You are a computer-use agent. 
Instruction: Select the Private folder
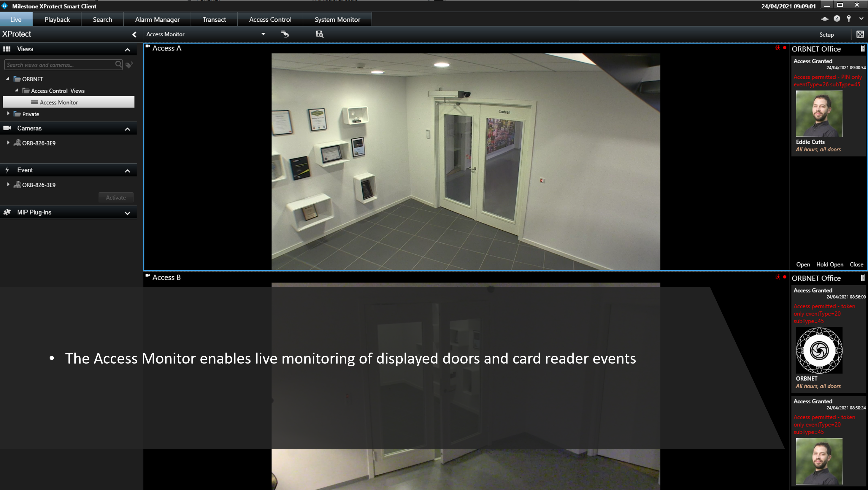pyautogui.click(x=27, y=114)
